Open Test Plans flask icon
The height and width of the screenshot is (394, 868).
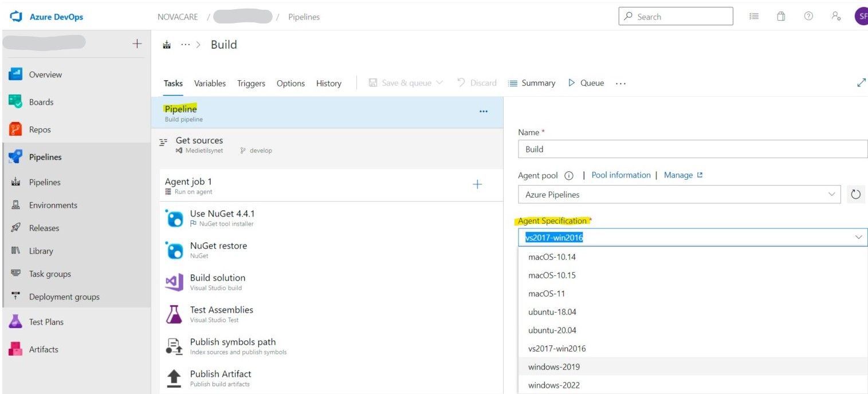click(15, 322)
